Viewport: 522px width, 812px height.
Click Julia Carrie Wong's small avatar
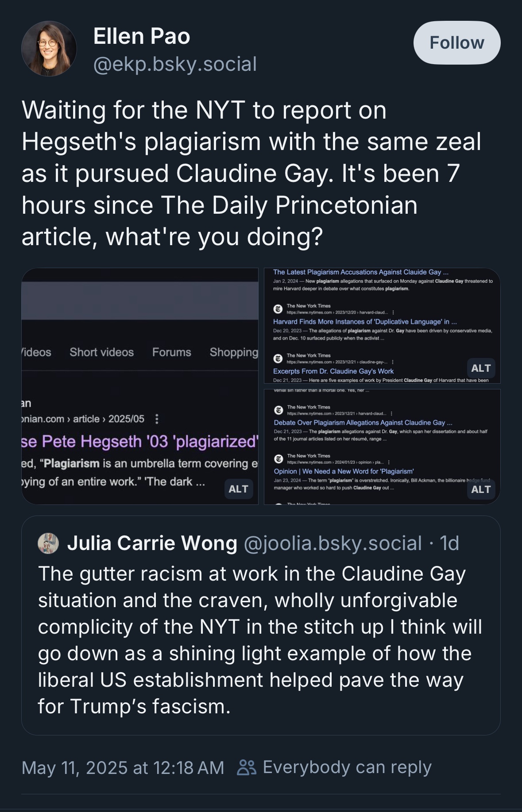(x=48, y=543)
